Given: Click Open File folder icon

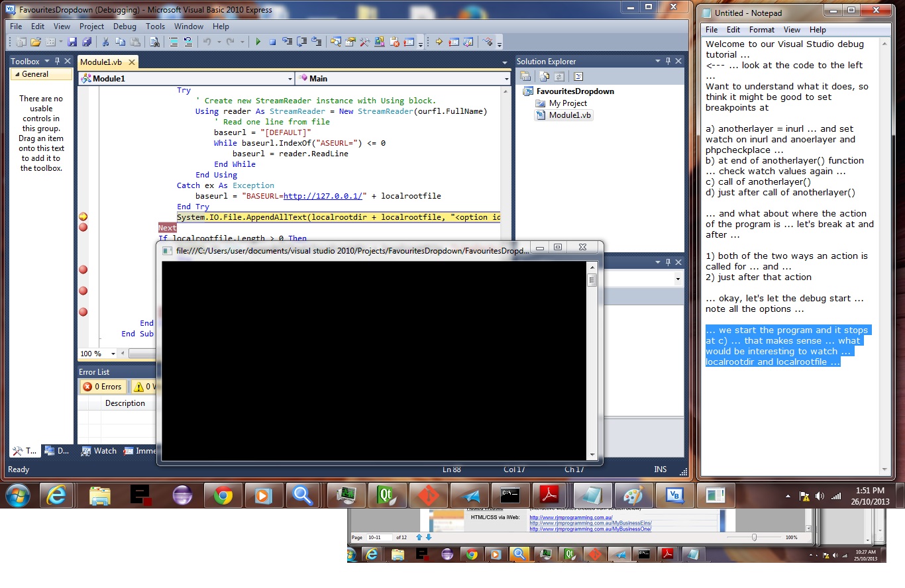Looking at the screenshot, I should pos(35,42).
